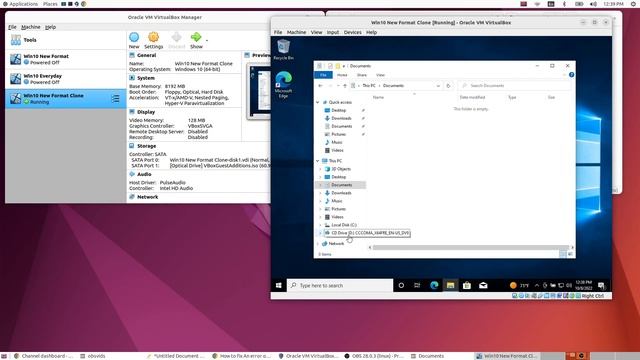Select the Win10 New Format VM entry
This screenshot has width=640, height=360.
65,59
